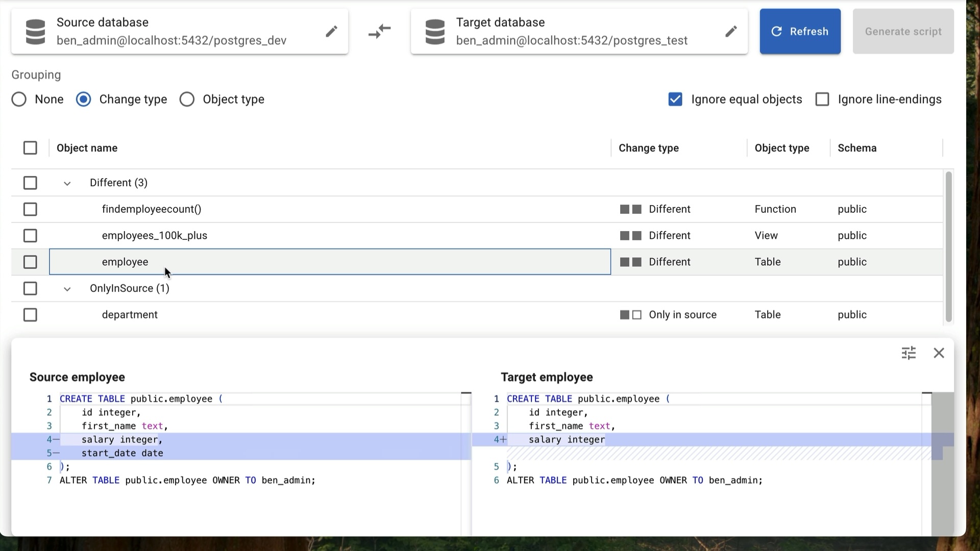Sort by Change type column header
Viewport: 980px width, 551px height.
[x=648, y=148]
